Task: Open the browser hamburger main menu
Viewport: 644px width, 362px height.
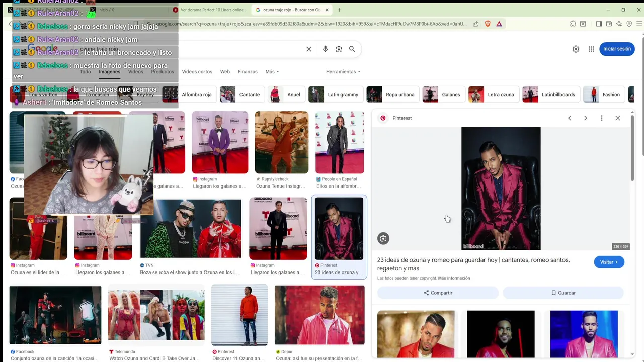Action: tap(639, 24)
